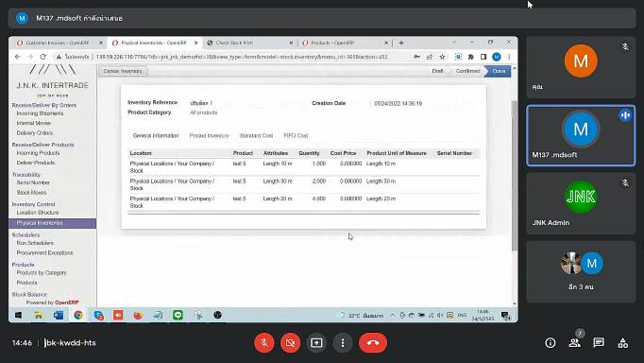Open the Meet activities panel
This screenshot has width=644, height=363.
[623, 342]
